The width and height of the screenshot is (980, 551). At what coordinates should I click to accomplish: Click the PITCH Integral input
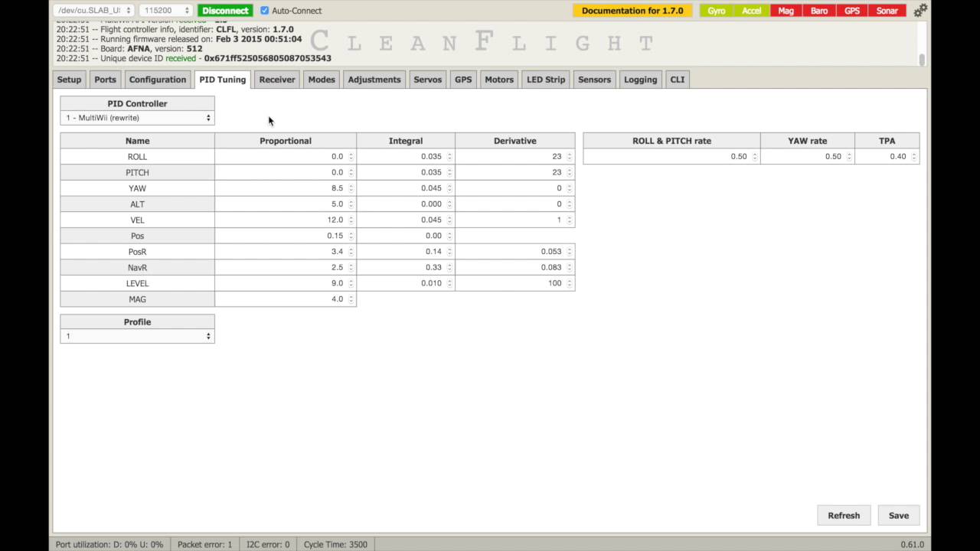click(406, 172)
